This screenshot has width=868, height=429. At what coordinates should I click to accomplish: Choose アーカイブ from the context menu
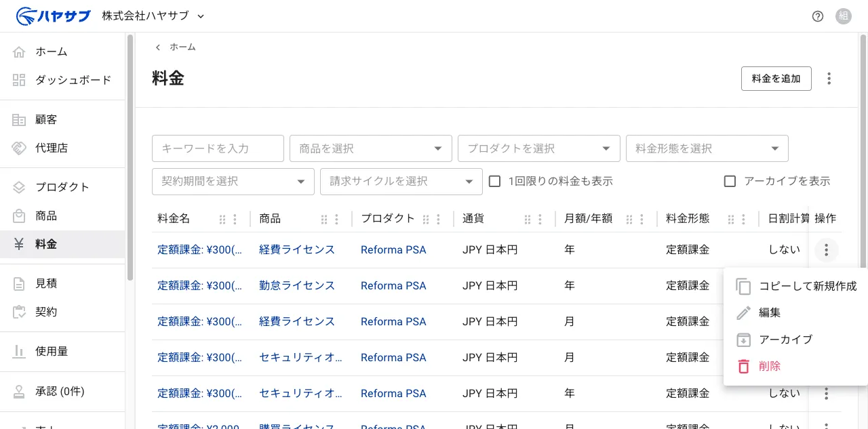click(x=795, y=340)
